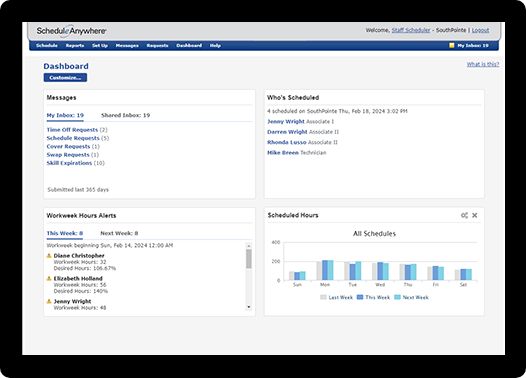Open Schedule Requests link
This screenshot has height=378, width=526.
73,138
